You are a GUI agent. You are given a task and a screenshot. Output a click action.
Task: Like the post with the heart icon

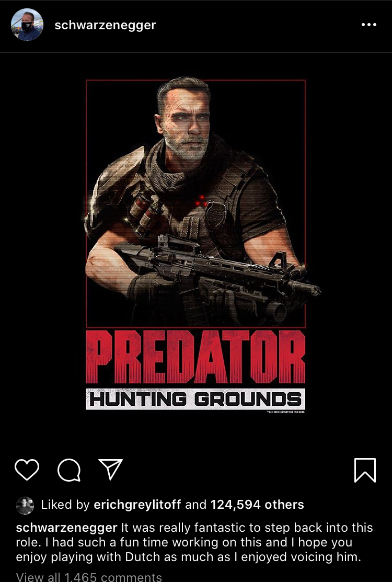point(27,470)
